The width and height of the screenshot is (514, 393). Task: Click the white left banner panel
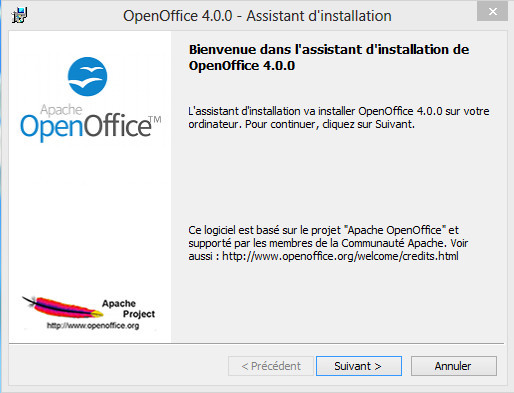(x=90, y=187)
